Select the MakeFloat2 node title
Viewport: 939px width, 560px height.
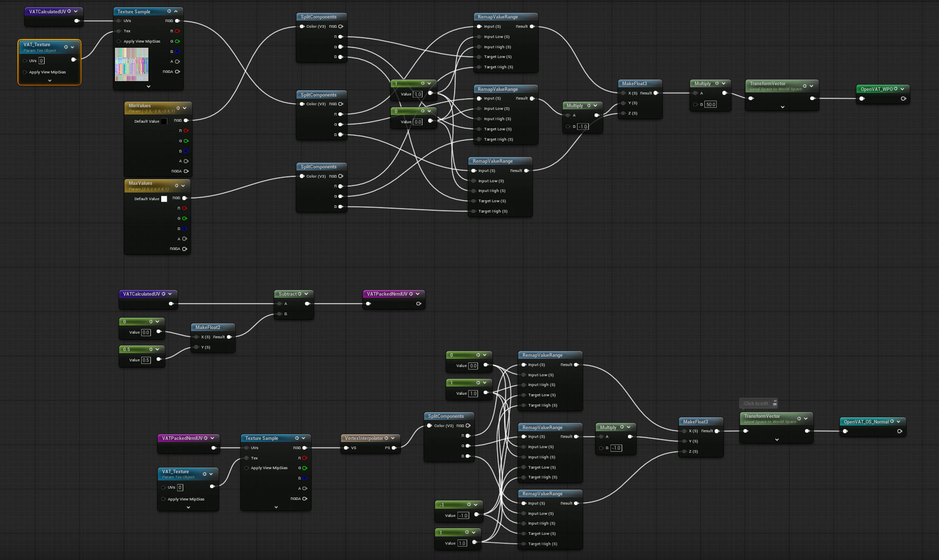pyautogui.click(x=208, y=327)
